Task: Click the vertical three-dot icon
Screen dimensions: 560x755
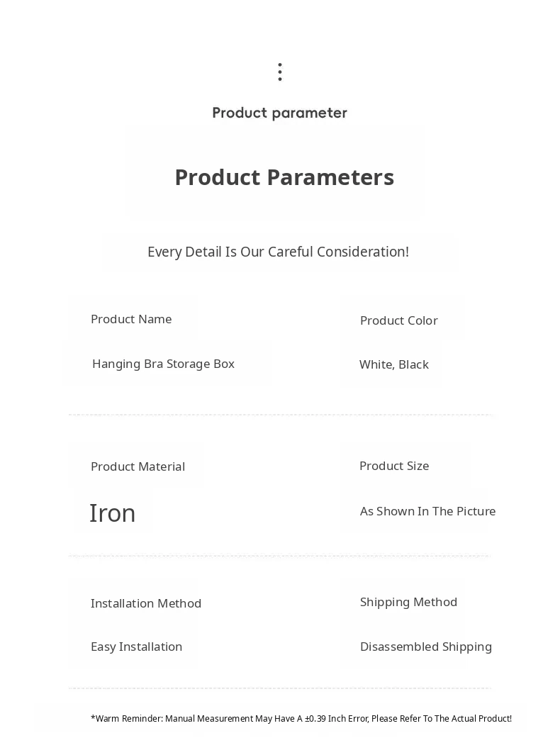Action: [x=280, y=72]
